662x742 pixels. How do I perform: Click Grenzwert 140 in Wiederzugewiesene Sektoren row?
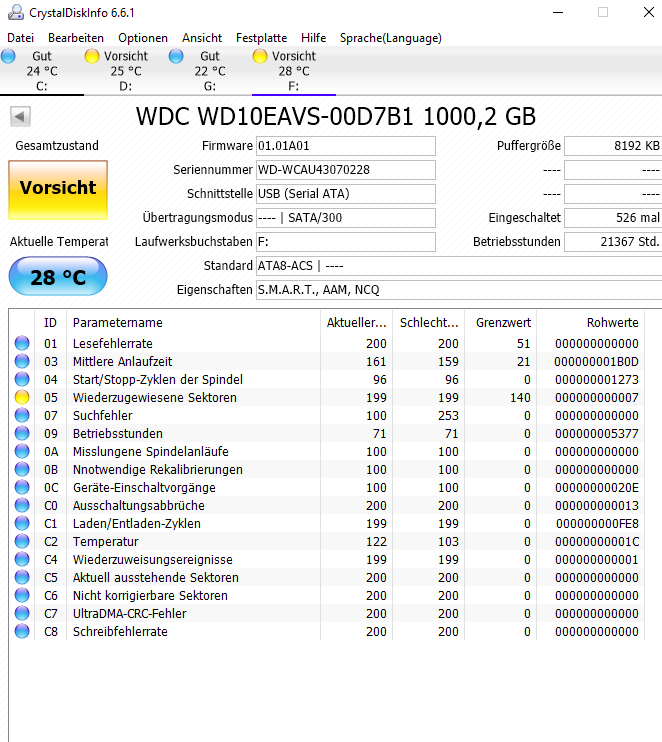coord(520,398)
